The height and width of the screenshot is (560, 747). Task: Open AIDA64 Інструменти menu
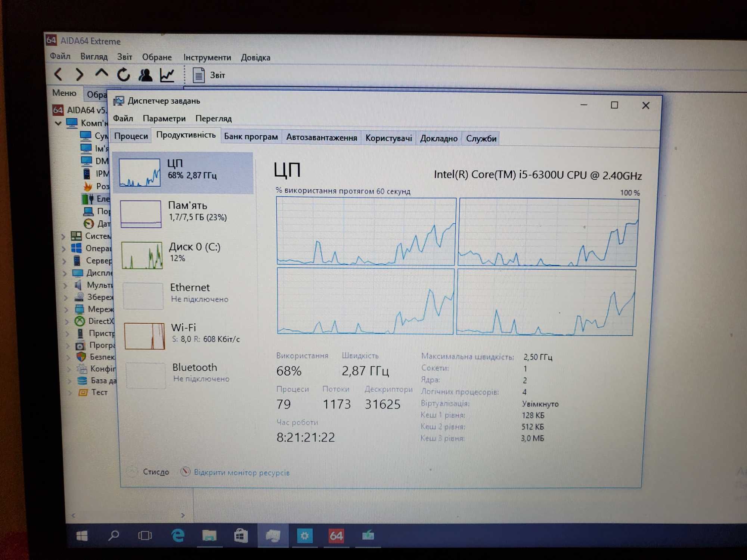pos(207,57)
